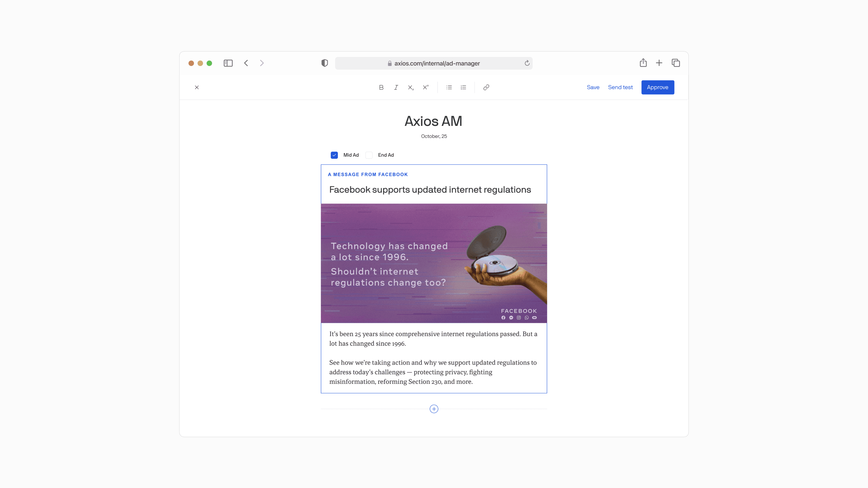Open a new browser tab

(659, 63)
